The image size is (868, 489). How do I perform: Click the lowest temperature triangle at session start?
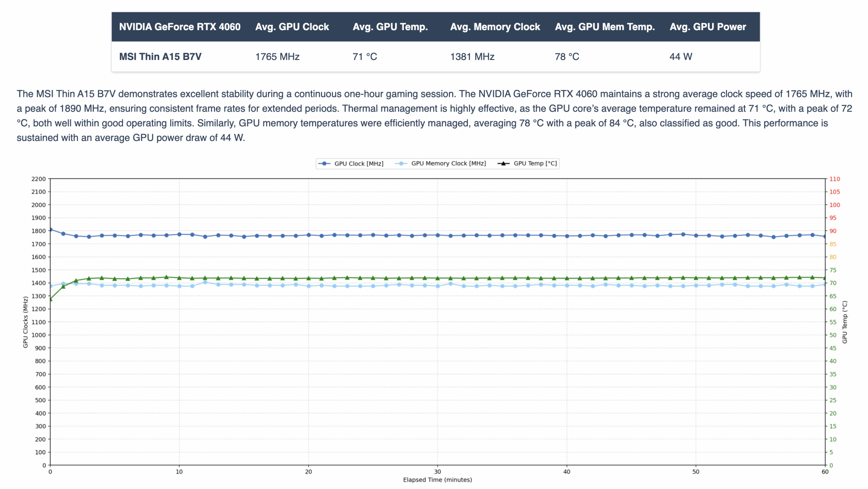(x=51, y=300)
